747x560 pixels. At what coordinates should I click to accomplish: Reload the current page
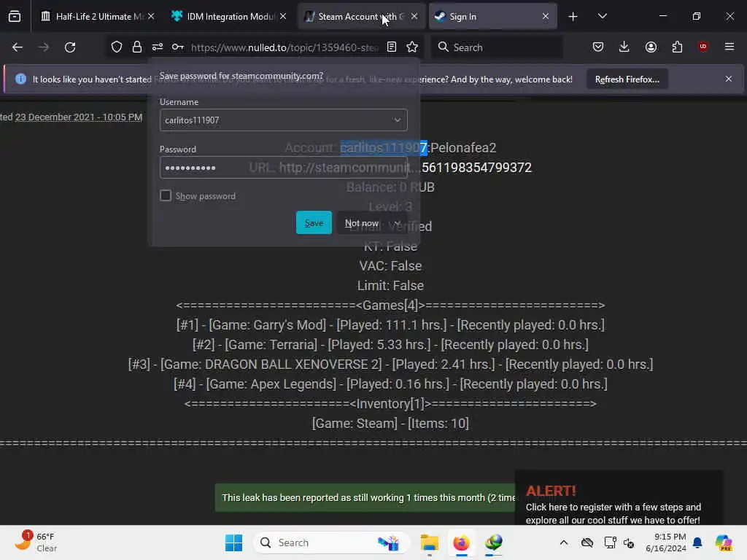70,47
